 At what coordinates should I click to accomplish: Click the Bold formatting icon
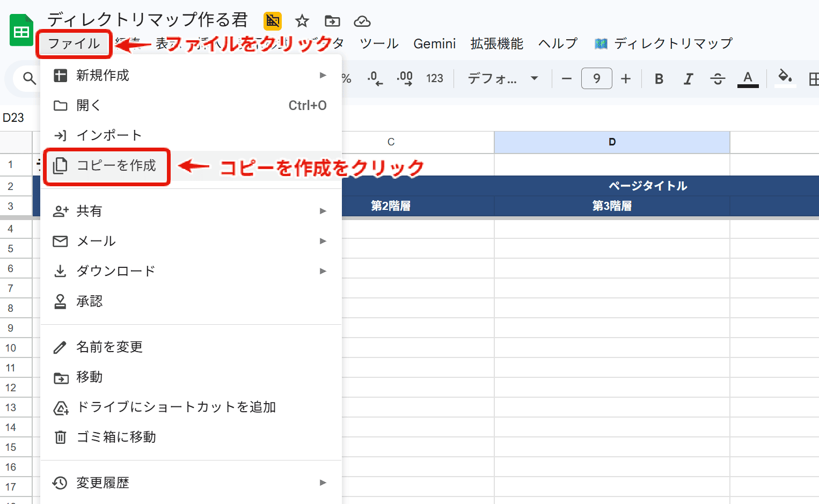pyautogui.click(x=659, y=79)
